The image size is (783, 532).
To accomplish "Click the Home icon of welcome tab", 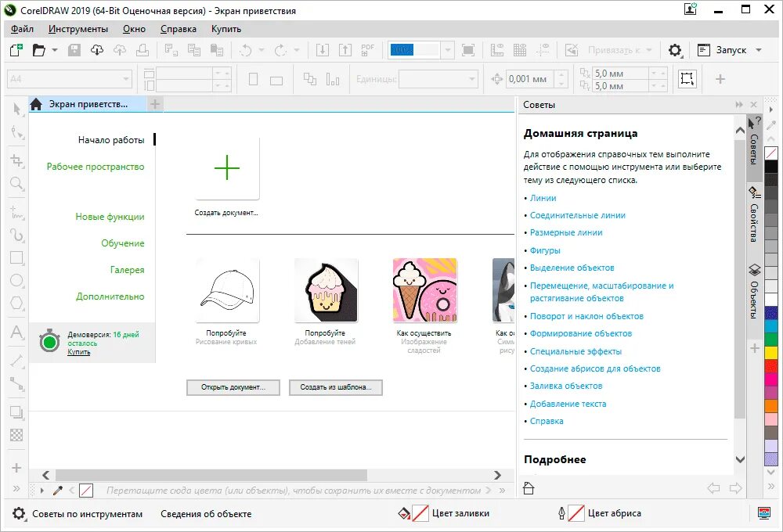I will pyautogui.click(x=36, y=104).
